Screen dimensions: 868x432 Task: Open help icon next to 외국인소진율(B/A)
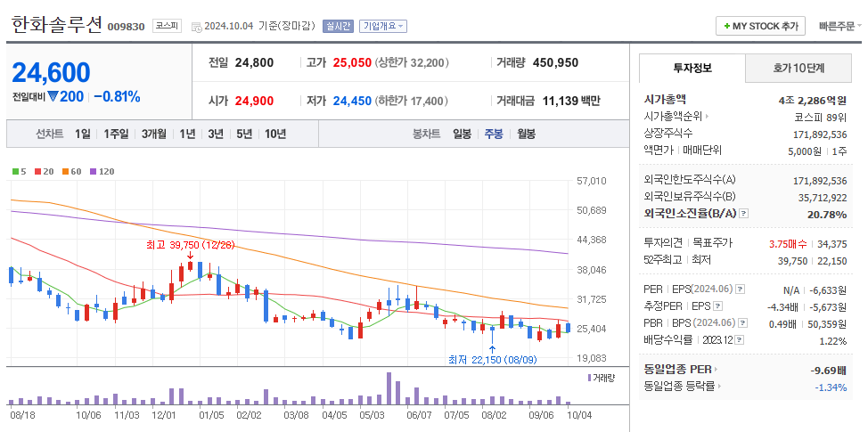(x=743, y=214)
